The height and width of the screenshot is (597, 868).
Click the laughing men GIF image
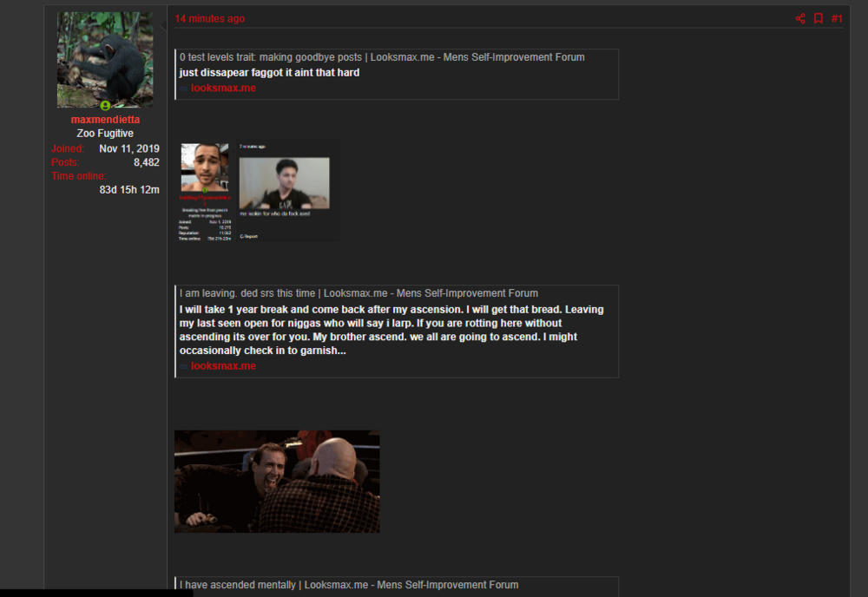point(277,482)
